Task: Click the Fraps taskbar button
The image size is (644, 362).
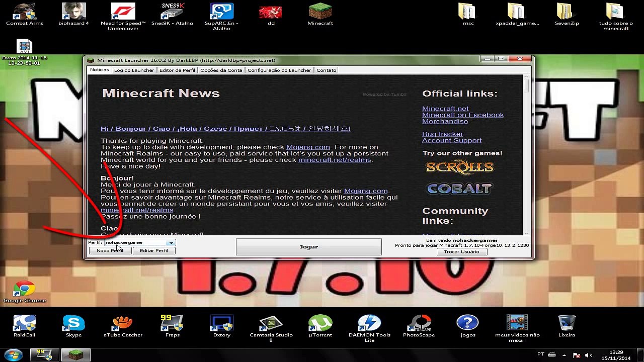Action: [44, 354]
